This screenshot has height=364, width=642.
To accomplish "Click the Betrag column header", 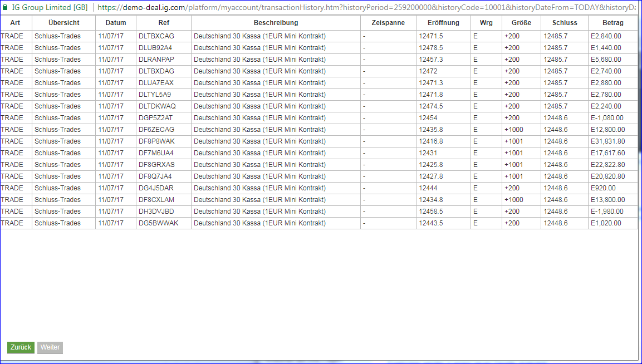I will (x=613, y=23).
